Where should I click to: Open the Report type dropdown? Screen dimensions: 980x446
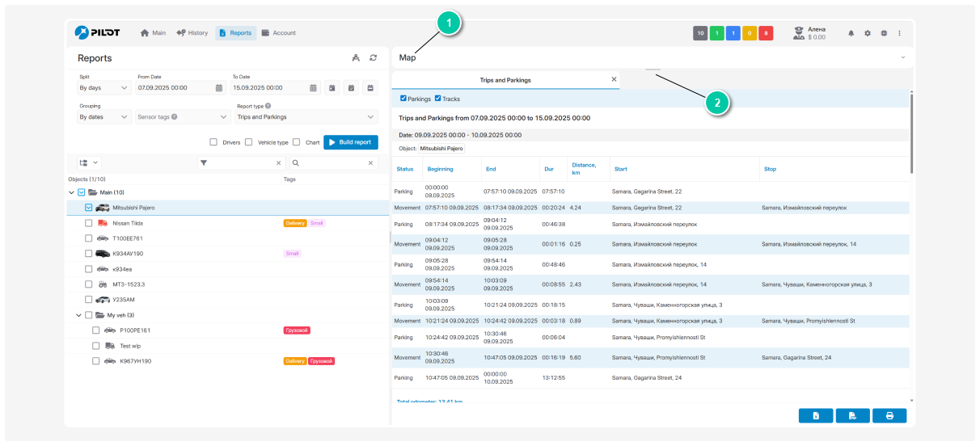pyautogui.click(x=305, y=117)
